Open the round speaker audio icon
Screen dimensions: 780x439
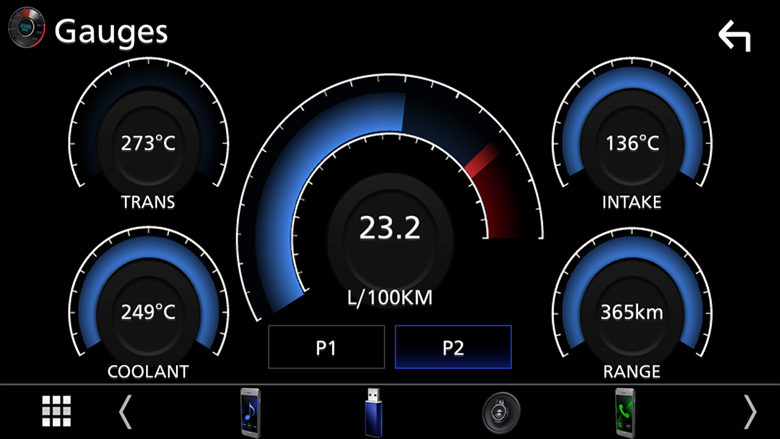click(500, 411)
